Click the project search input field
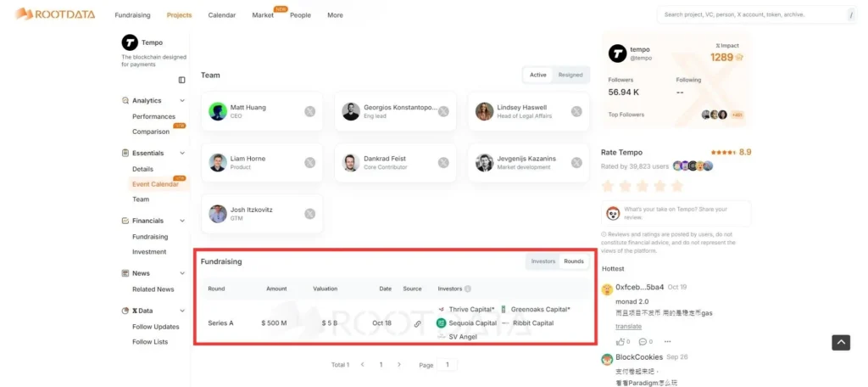Screen dimensions: 868x387 point(750,14)
